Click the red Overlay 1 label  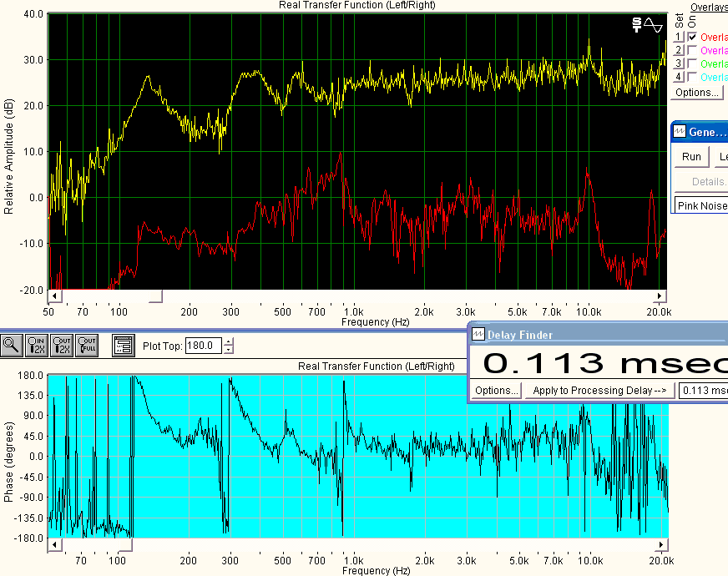click(714, 37)
